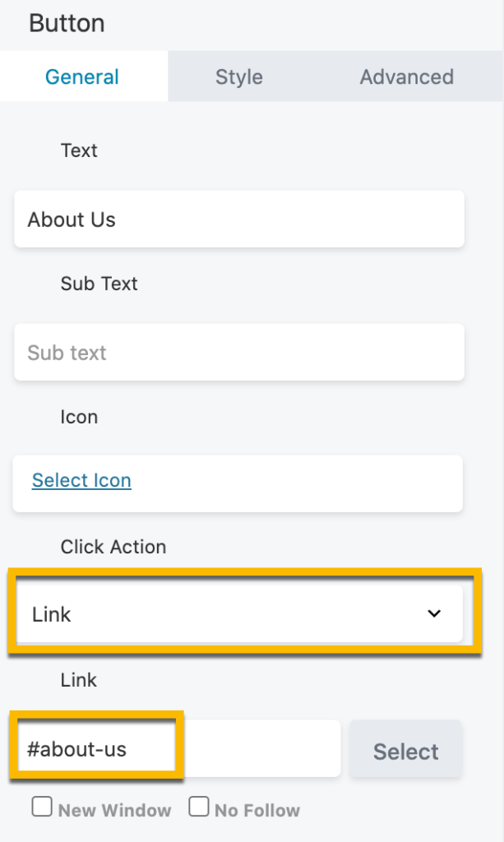This screenshot has height=842, width=504.
Task: Click the Icon section label
Action: (79, 417)
